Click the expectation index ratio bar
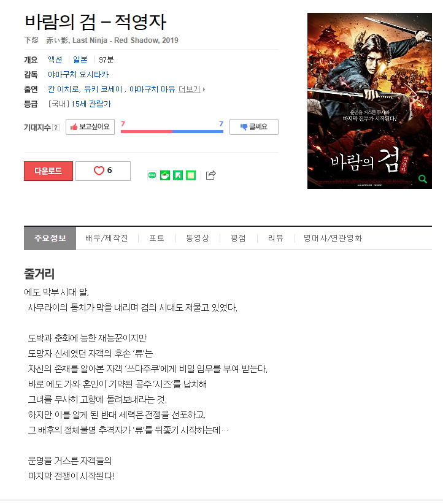Screen dimensions: 443x504 (172, 131)
